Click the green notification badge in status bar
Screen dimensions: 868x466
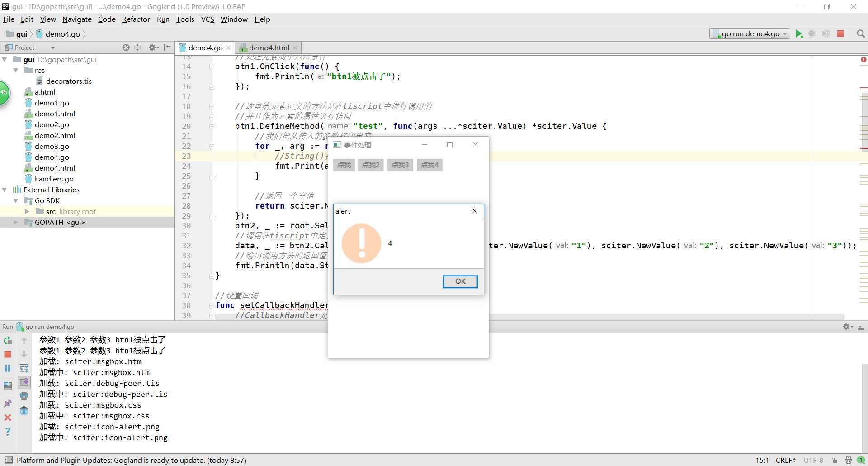[861, 460]
